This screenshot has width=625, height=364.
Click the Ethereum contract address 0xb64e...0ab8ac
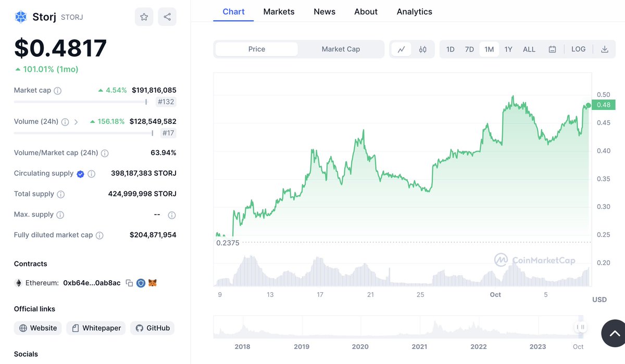(x=92, y=283)
